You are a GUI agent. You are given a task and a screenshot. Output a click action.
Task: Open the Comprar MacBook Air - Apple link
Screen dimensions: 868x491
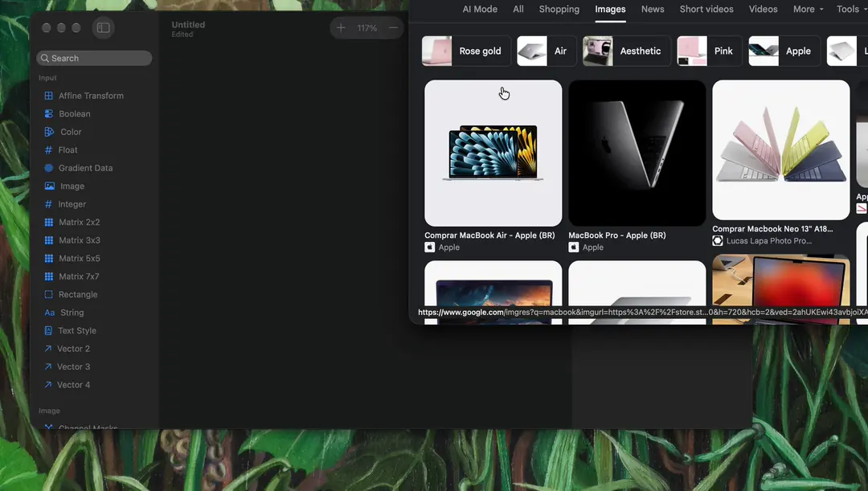pos(489,235)
